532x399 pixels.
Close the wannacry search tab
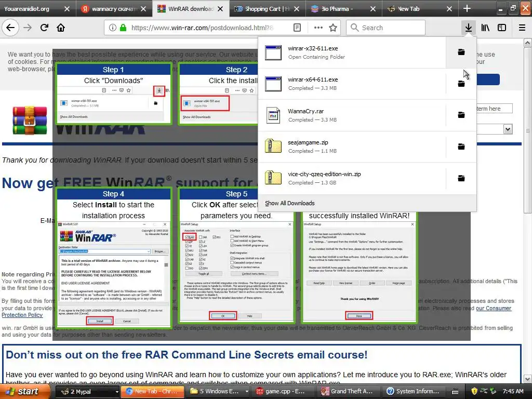point(143,9)
